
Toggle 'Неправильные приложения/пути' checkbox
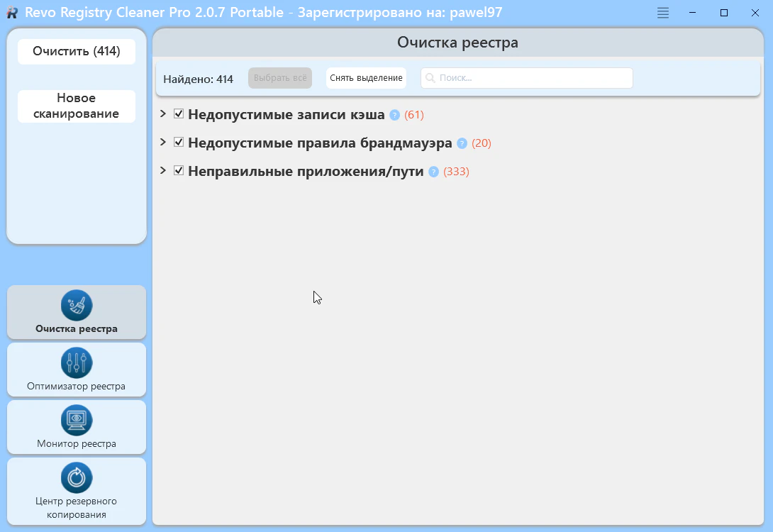pos(179,171)
